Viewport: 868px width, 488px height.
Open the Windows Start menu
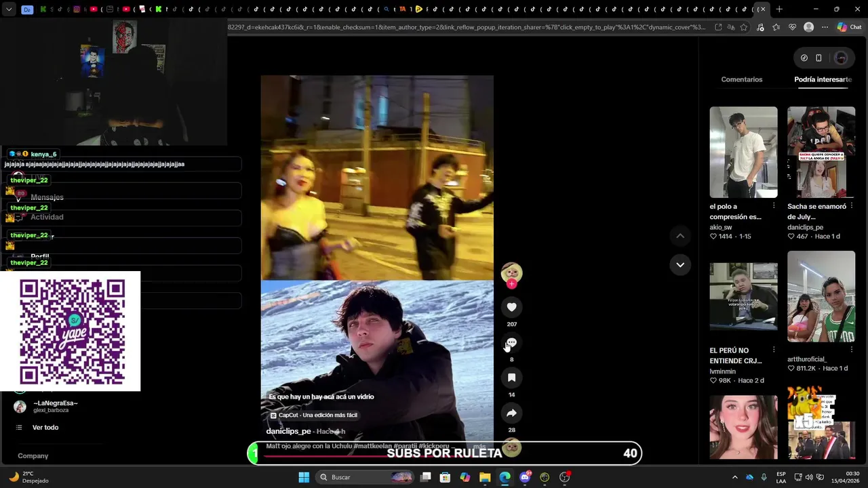click(x=304, y=477)
